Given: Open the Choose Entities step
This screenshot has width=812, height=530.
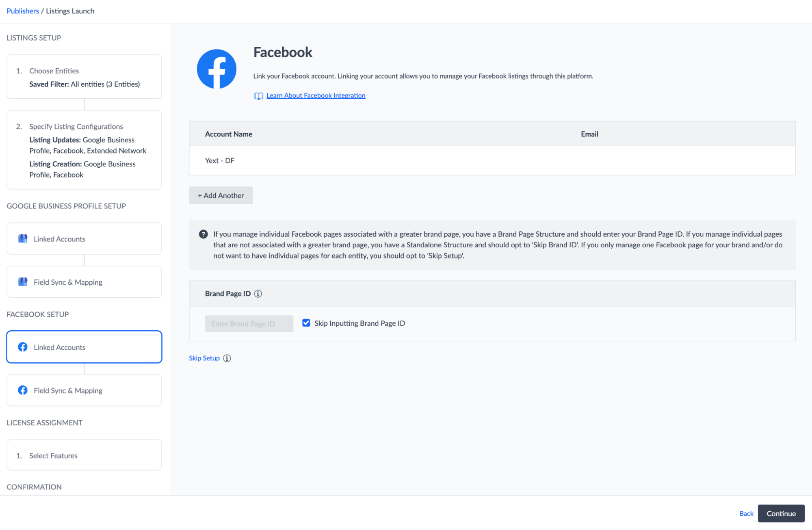Looking at the screenshot, I should point(84,77).
